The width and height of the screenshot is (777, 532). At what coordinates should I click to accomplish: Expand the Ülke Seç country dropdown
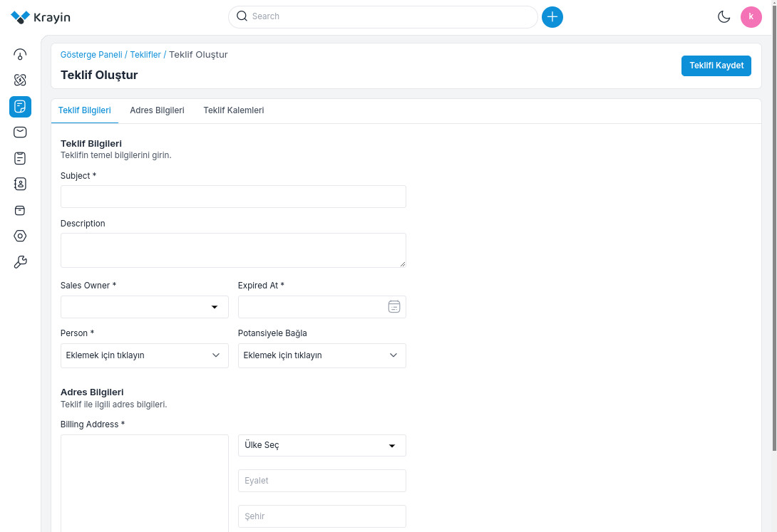click(x=321, y=446)
